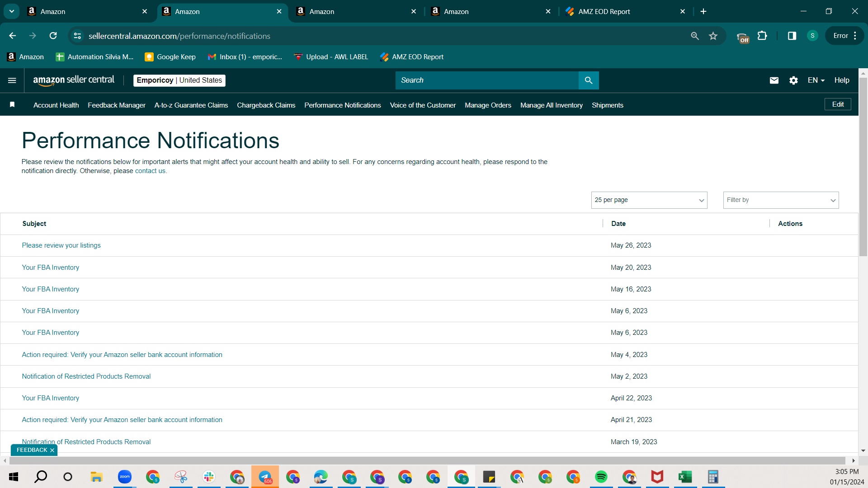Click the Help link
The image size is (868, 488).
(842, 80)
